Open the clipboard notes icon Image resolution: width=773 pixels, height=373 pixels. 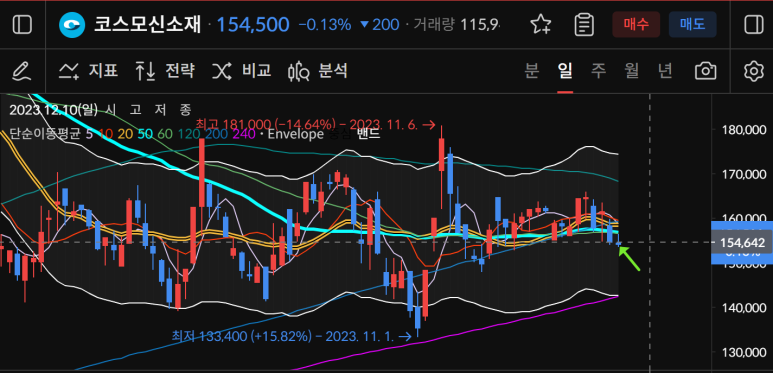(584, 24)
